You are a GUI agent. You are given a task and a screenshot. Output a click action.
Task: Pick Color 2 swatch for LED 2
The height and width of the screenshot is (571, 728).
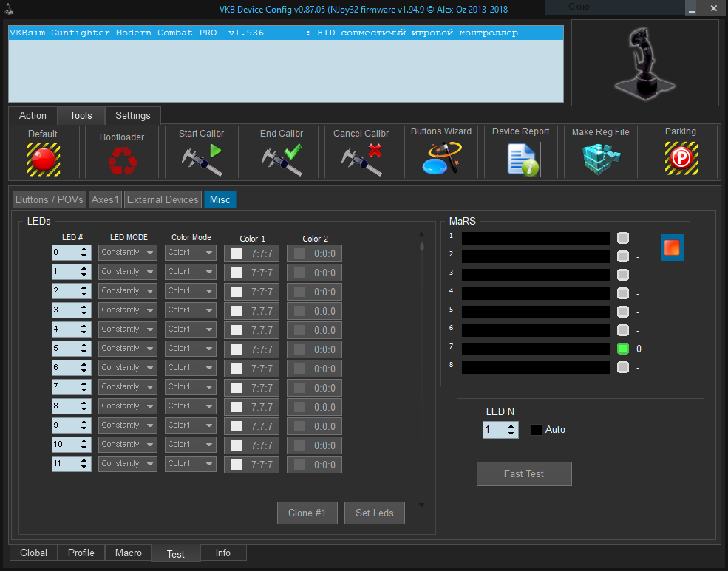click(299, 293)
